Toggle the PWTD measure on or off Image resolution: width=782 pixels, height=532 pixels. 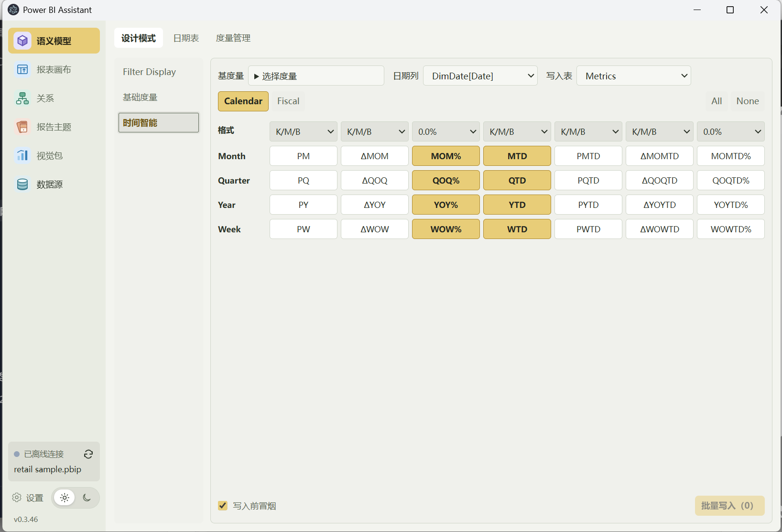pyautogui.click(x=588, y=229)
